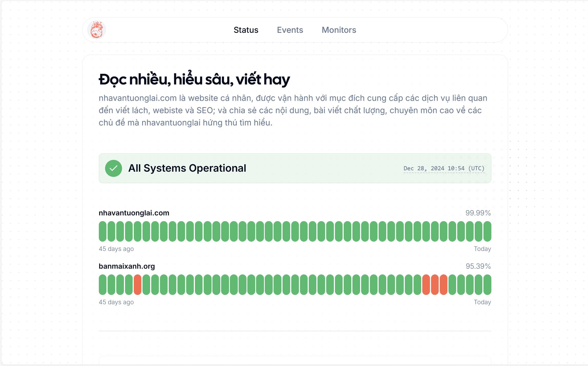Select the isolated red bar in banmaixanh.org tracker
Image resolution: width=588 pixels, height=366 pixels.
(138, 285)
